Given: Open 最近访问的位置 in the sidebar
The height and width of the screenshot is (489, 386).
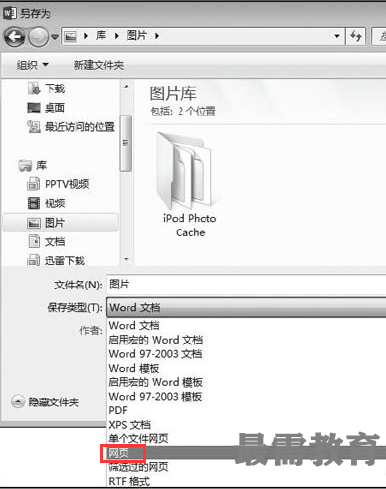Looking at the screenshot, I should pos(80,127).
